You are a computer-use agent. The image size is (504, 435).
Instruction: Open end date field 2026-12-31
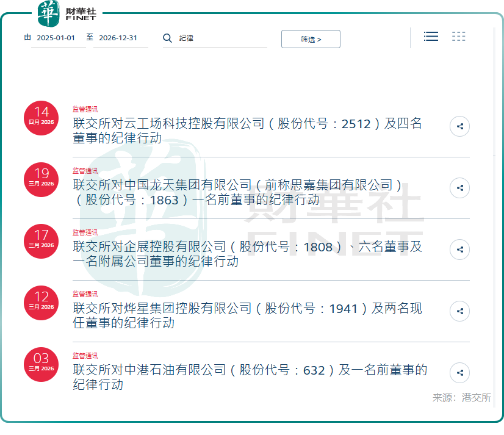point(120,38)
